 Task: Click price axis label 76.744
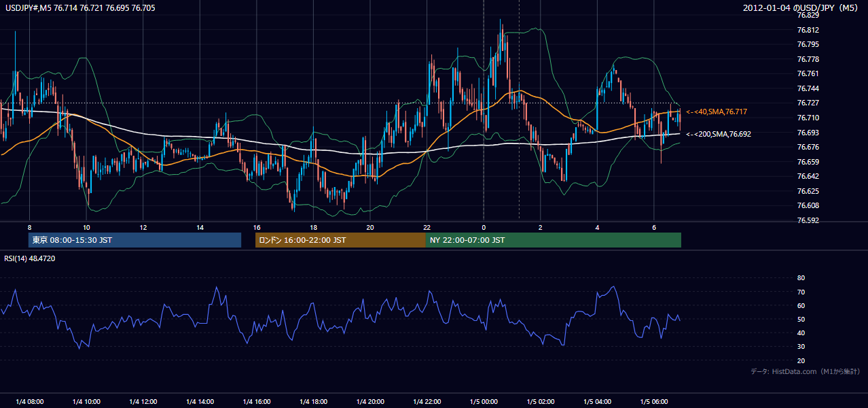click(x=809, y=88)
